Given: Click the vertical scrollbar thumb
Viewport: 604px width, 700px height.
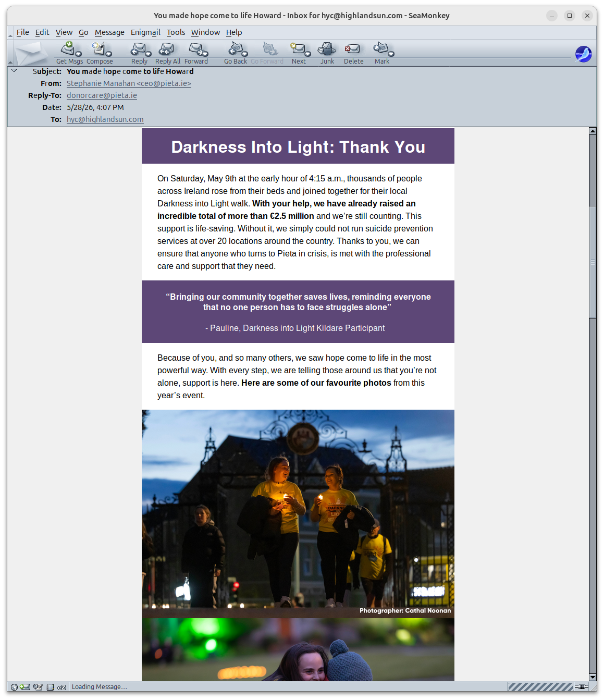Looking at the screenshot, I should [593, 262].
